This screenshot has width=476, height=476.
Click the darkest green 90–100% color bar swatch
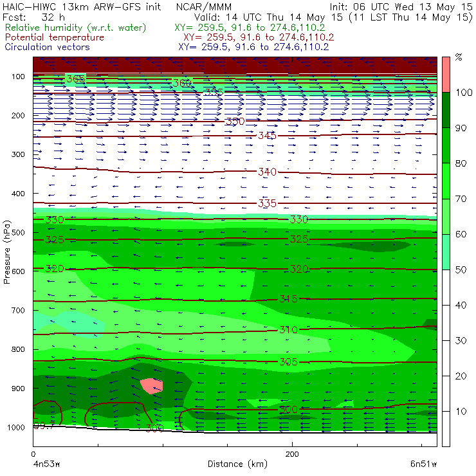pos(446,110)
